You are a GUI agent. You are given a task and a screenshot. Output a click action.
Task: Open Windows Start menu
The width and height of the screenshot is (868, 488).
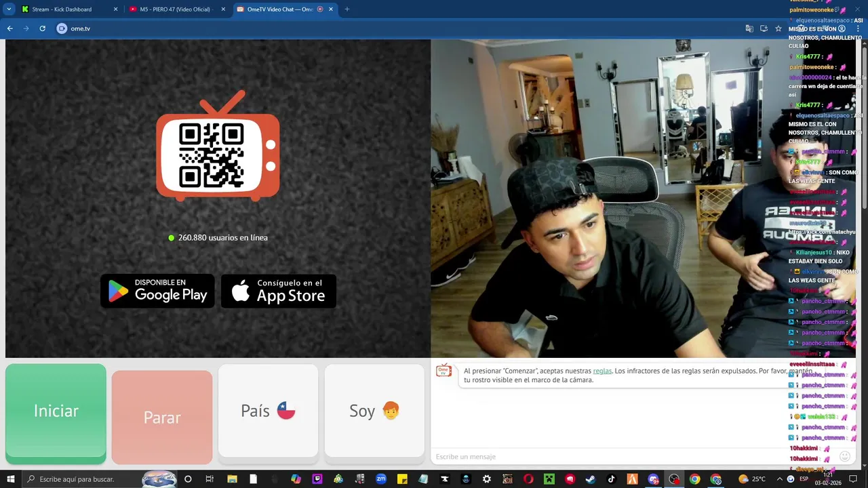click(x=11, y=479)
